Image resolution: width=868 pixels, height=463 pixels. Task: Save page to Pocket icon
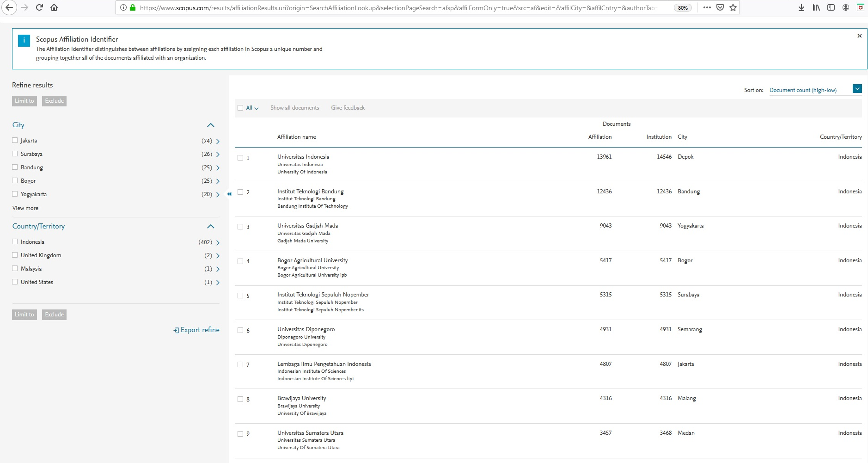tap(720, 7)
